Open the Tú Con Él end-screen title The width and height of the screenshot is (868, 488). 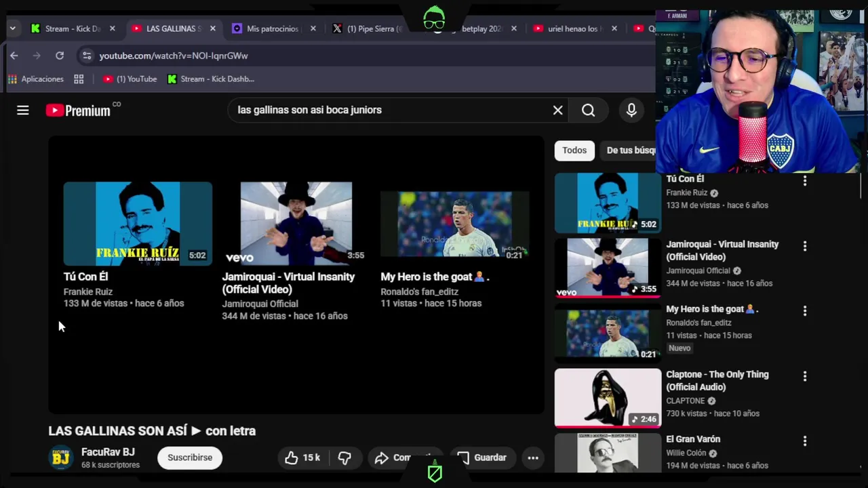pos(85,277)
